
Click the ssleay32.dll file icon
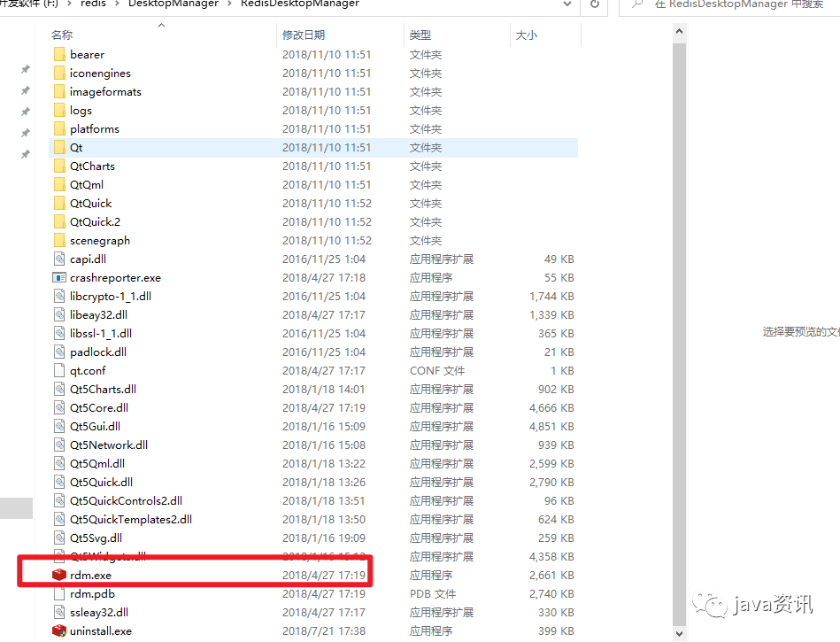click(x=59, y=612)
